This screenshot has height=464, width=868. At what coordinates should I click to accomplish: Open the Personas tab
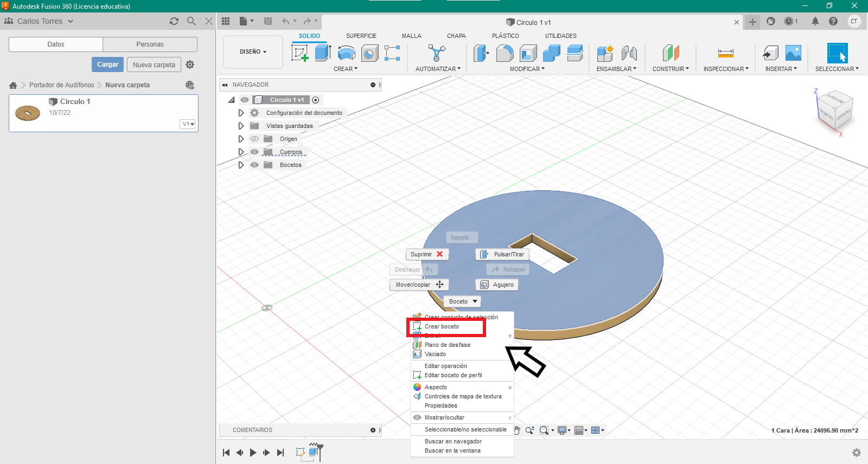click(x=150, y=44)
